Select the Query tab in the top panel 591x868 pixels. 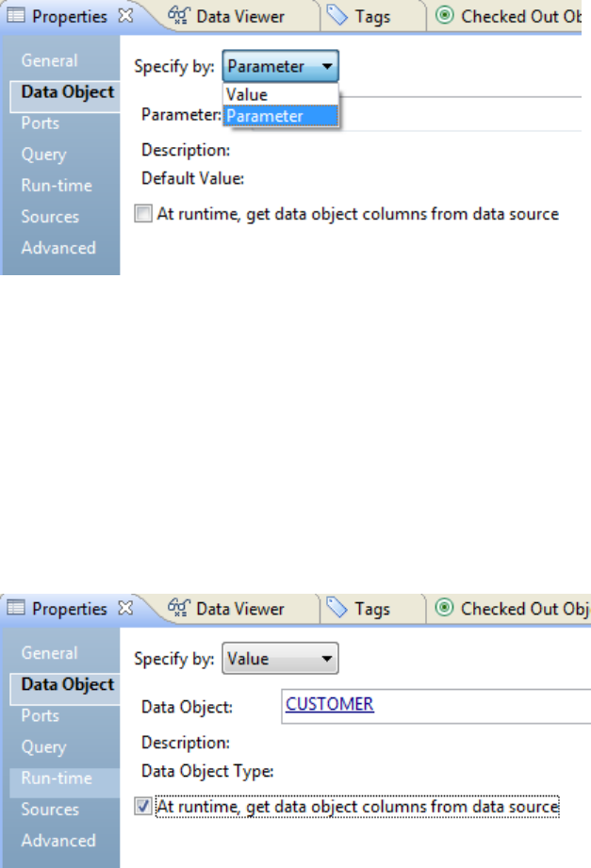click(x=43, y=155)
